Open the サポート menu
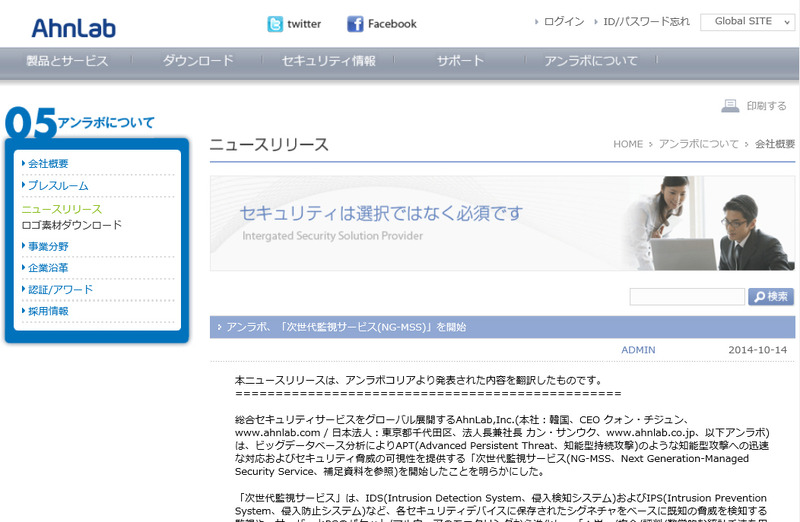The height and width of the screenshot is (522, 800). point(460,61)
